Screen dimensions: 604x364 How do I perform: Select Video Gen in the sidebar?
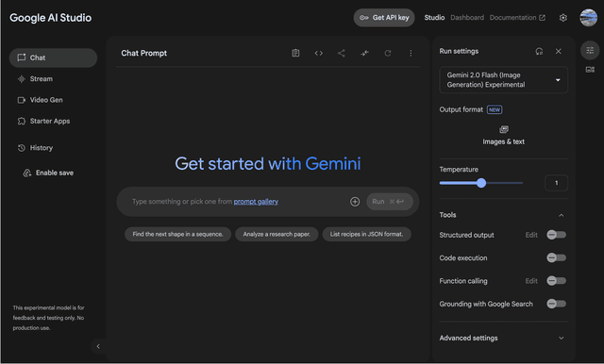click(x=53, y=100)
